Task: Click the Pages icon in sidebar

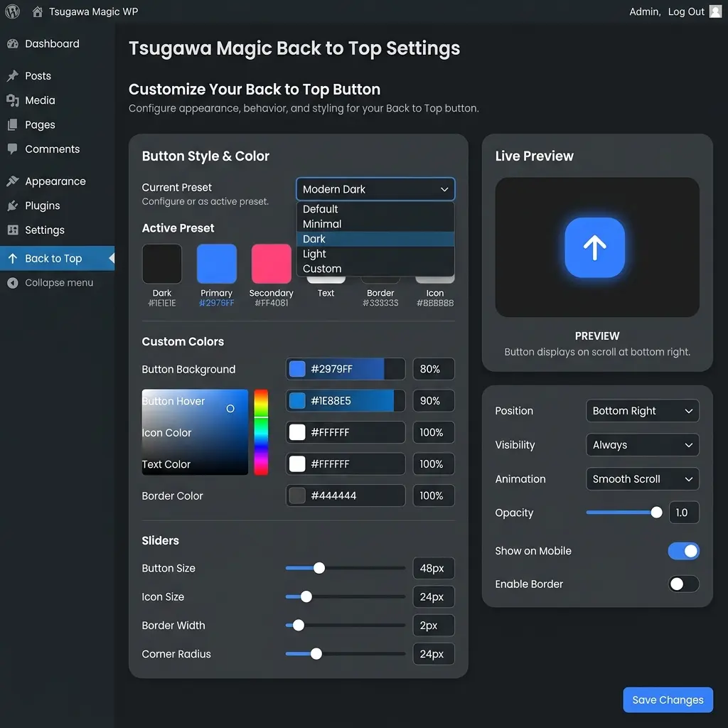Action: point(13,124)
